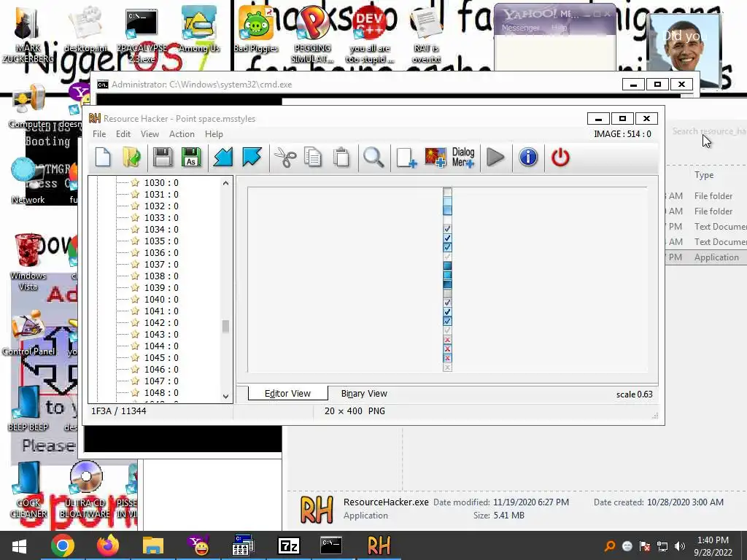Click the 20 x 400 PNG image preview
The width and height of the screenshot is (747, 560).
click(x=447, y=279)
